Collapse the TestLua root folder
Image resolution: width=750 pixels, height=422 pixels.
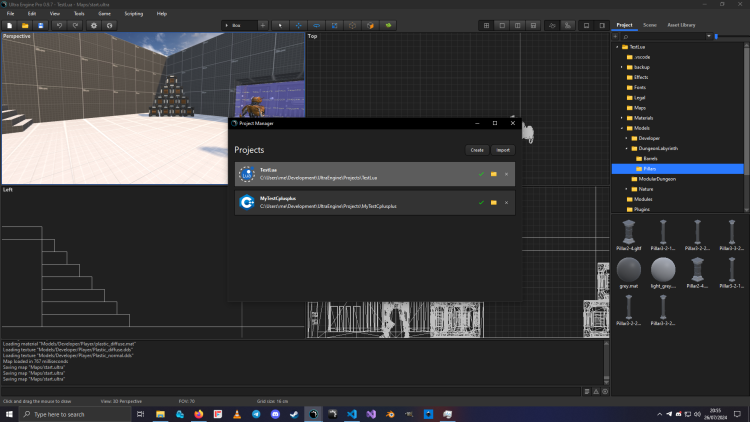tap(617, 47)
